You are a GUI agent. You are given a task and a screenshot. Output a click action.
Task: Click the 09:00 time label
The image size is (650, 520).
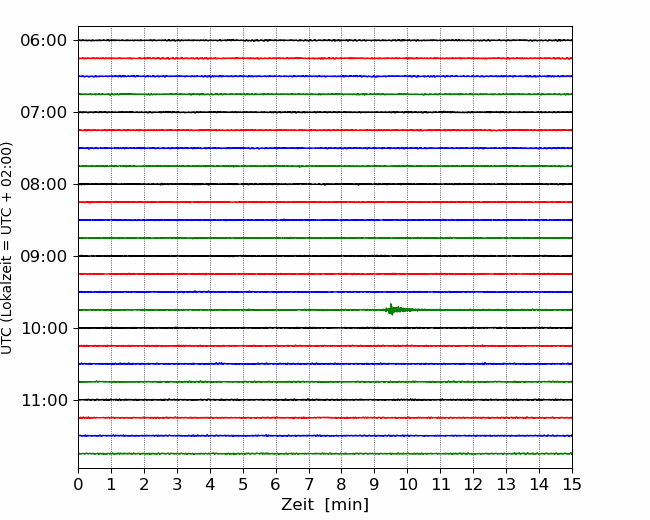click(44, 256)
